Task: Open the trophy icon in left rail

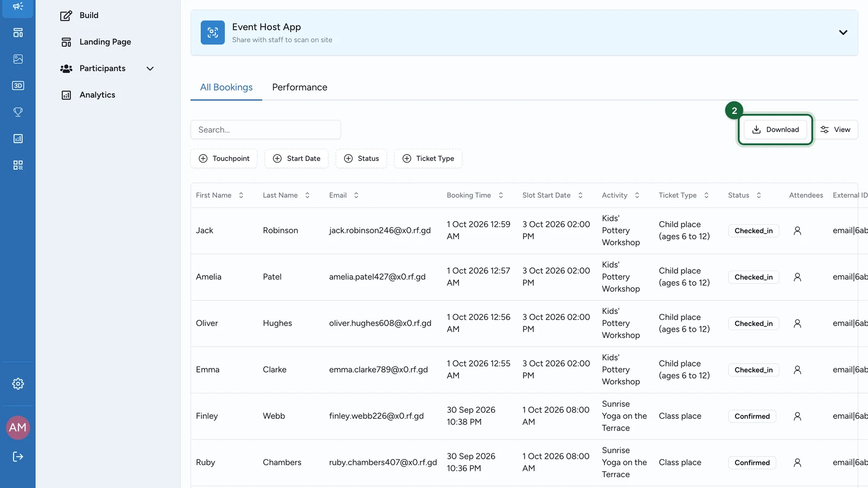Action: click(x=18, y=112)
